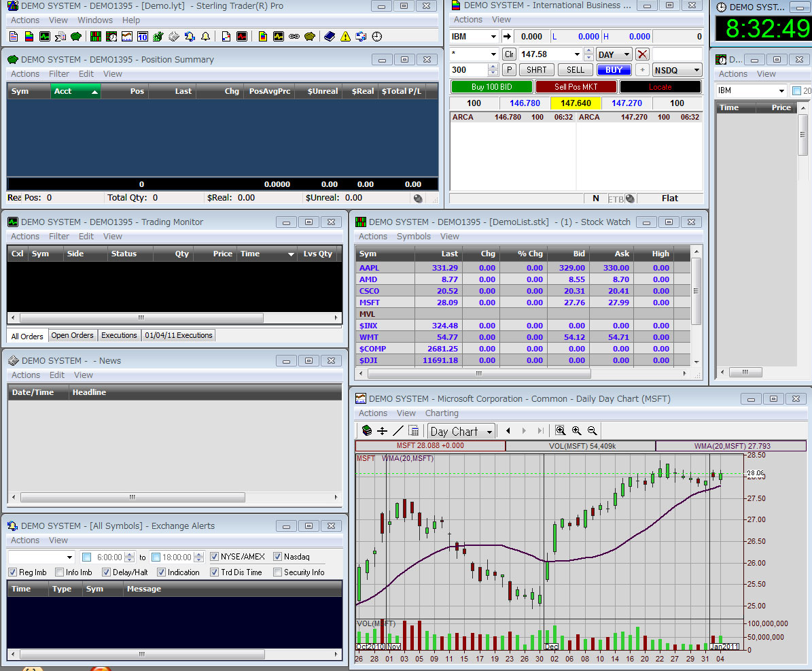Viewport: 812px width, 671px height.
Task: Toggle the Delay/Halt checkbox
Action: coord(106,572)
